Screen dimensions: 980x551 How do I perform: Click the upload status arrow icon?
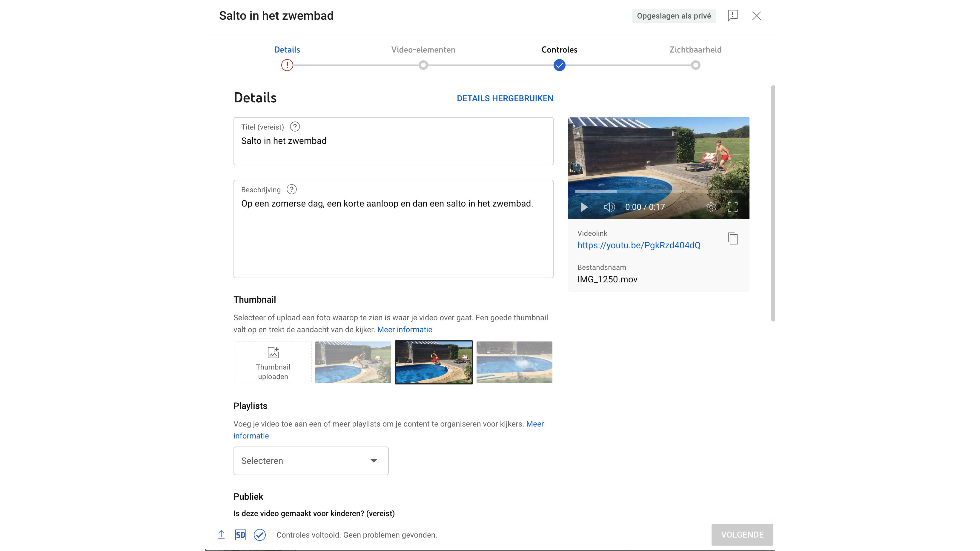click(221, 535)
